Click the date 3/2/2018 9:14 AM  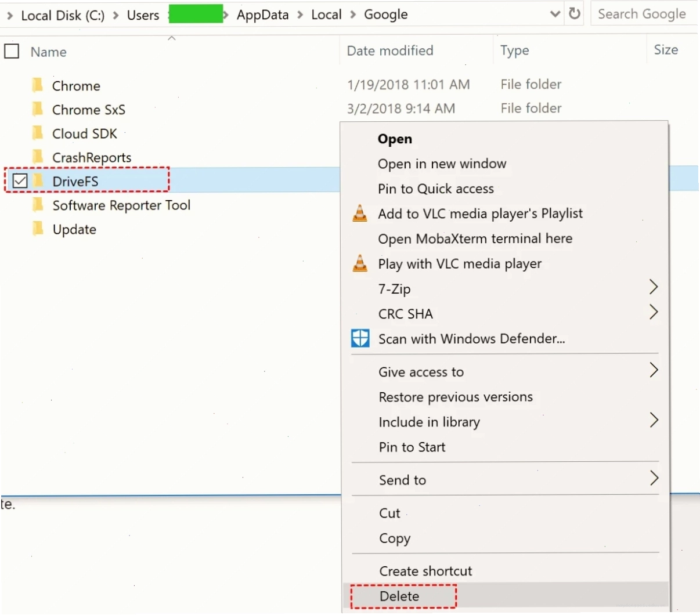click(x=401, y=108)
